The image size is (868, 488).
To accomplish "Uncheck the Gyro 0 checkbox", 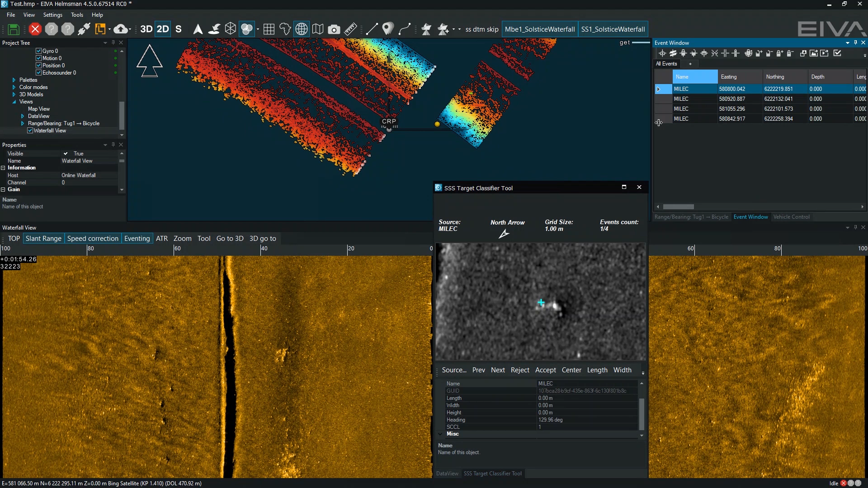I will pyautogui.click(x=38, y=51).
